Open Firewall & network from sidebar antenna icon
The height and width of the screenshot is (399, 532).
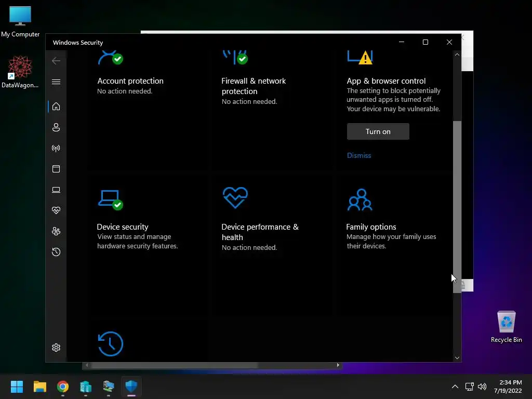(x=56, y=148)
